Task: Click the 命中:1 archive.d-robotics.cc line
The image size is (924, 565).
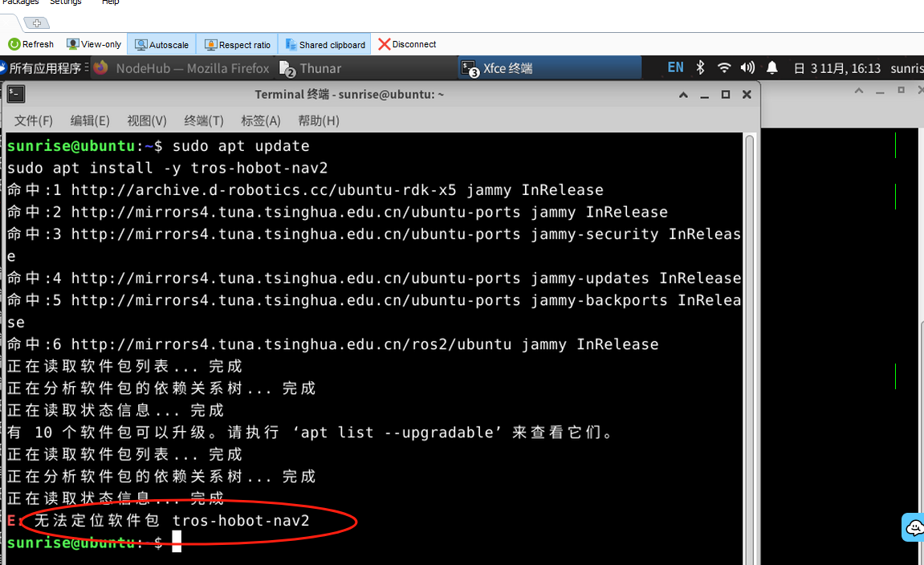Action: click(x=305, y=189)
